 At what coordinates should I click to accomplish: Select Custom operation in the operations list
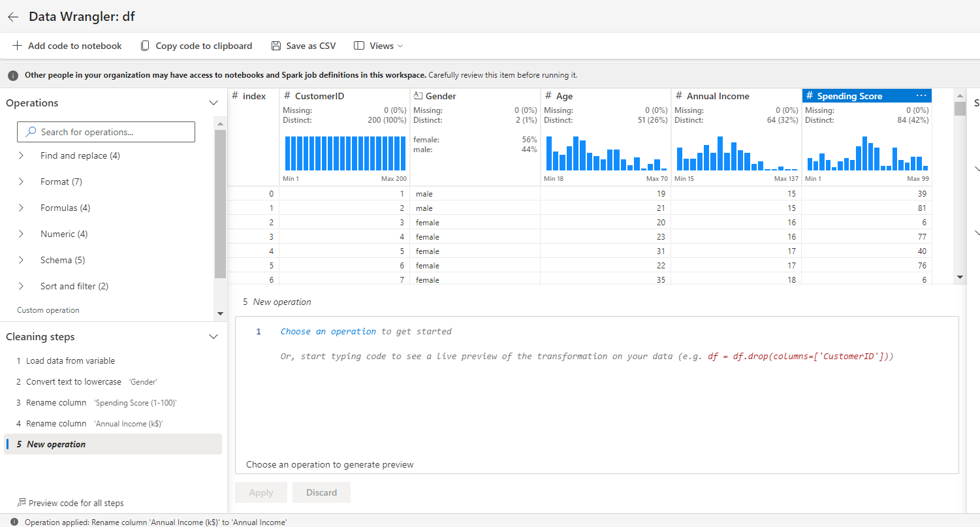48,310
